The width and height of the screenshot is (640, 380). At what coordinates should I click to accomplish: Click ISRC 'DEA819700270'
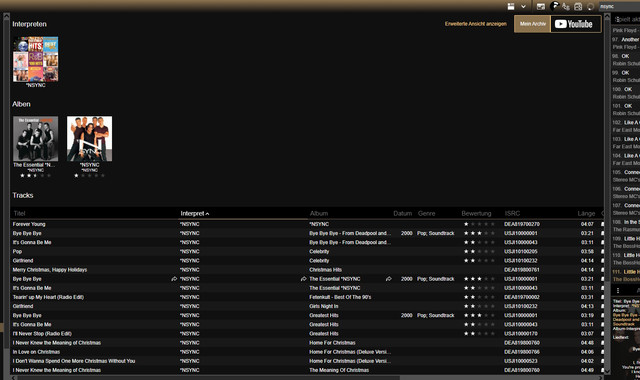[x=522, y=224]
